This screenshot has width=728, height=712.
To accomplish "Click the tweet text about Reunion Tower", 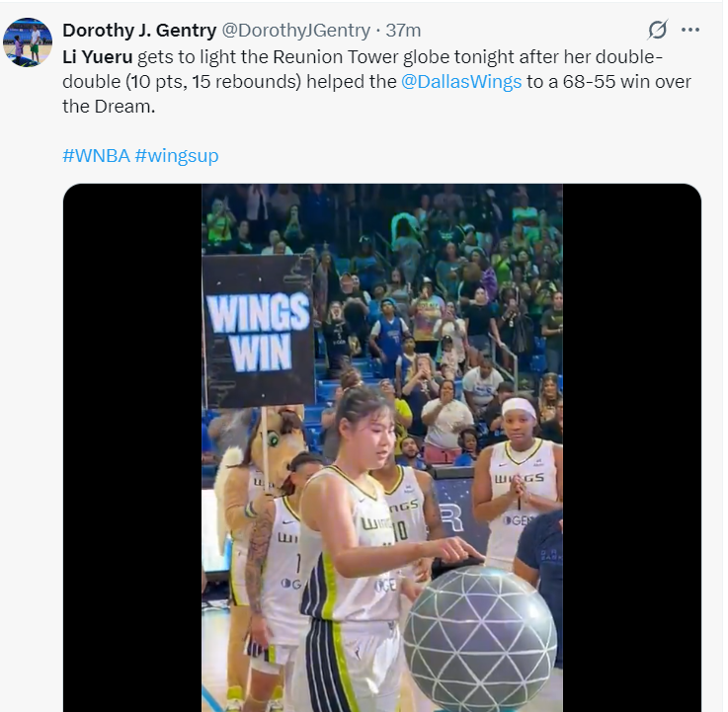I will pos(376,82).
